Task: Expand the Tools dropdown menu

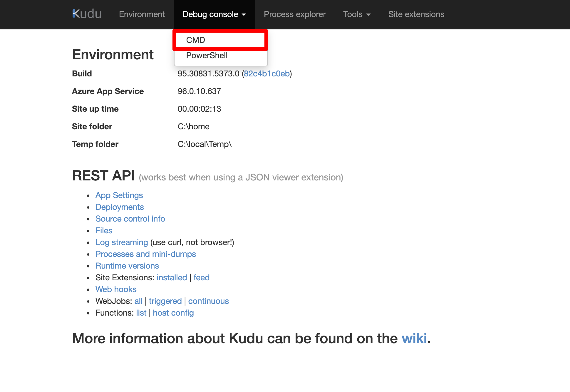Action: click(x=357, y=14)
